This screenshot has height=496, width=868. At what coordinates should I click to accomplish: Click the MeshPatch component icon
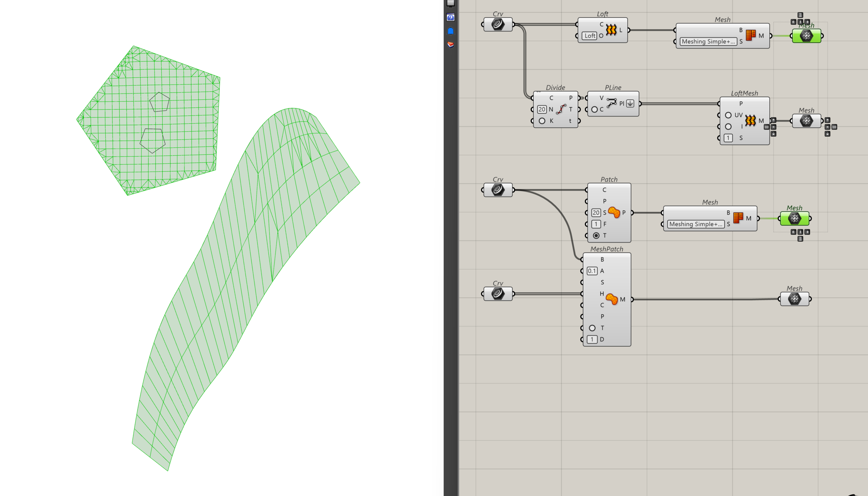coord(612,299)
